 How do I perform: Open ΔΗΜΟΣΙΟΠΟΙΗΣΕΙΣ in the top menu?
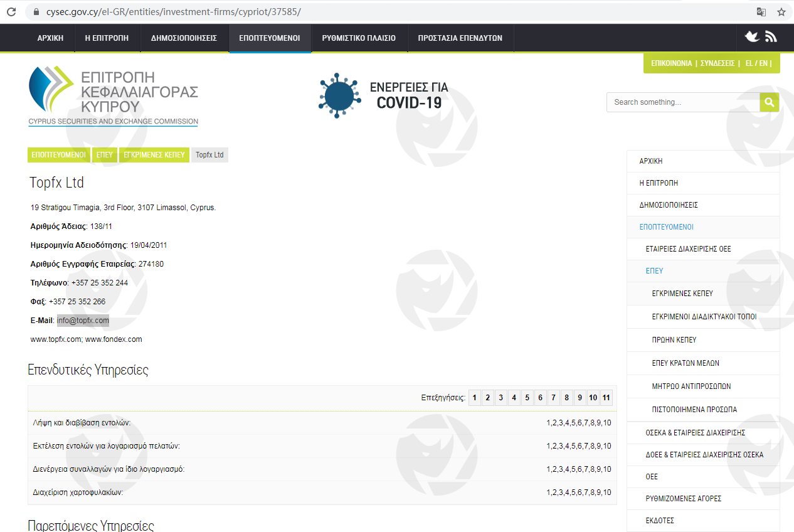pyautogui.click(x=184, y=38)
